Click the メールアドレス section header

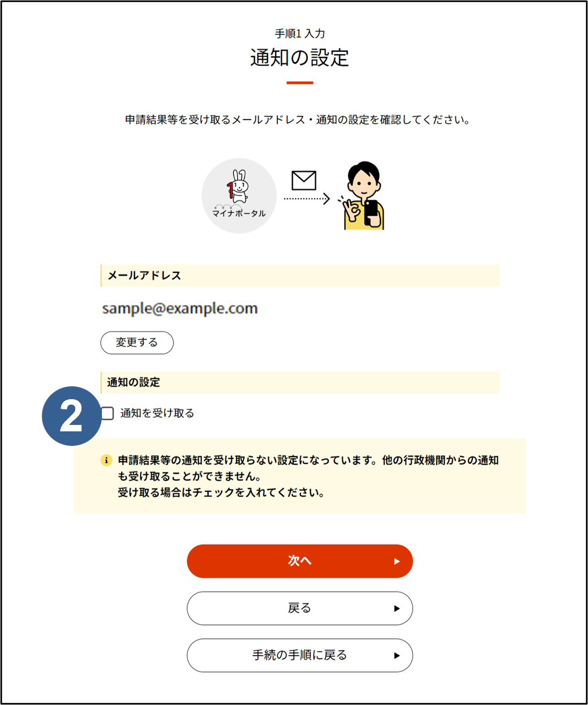click(x=300, y=276)
